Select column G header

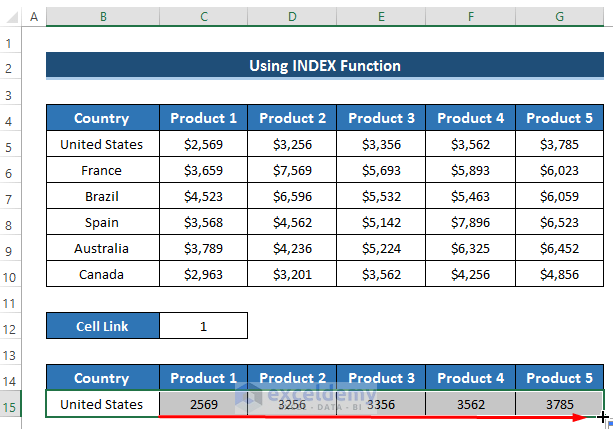560,18
